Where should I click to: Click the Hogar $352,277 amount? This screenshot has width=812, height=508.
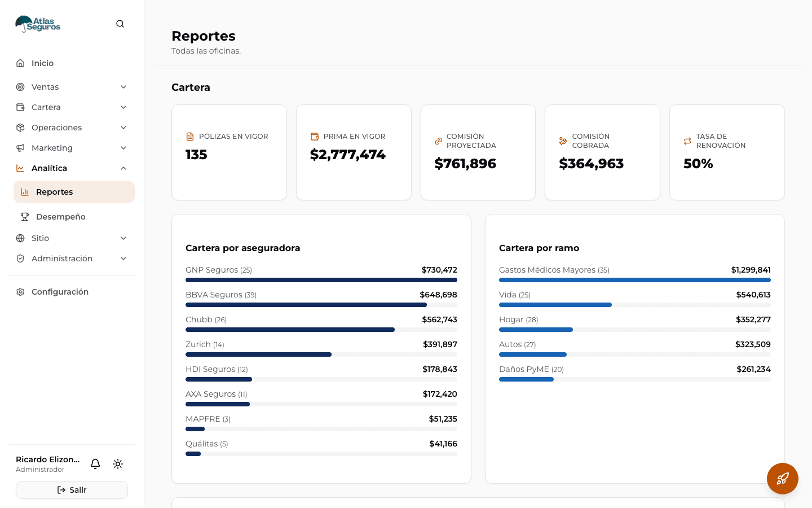[753, 319]
